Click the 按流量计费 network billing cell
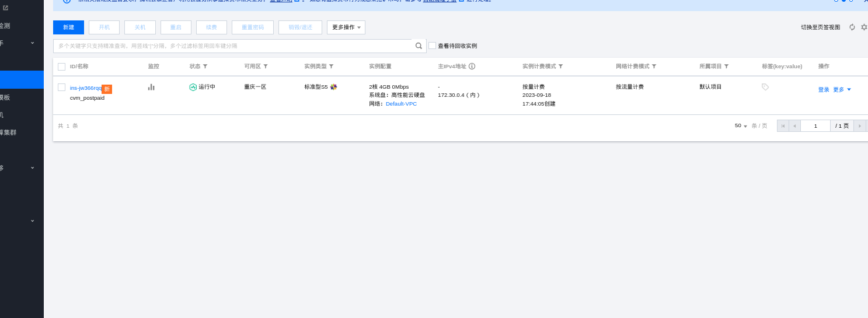 pos(630,87)
